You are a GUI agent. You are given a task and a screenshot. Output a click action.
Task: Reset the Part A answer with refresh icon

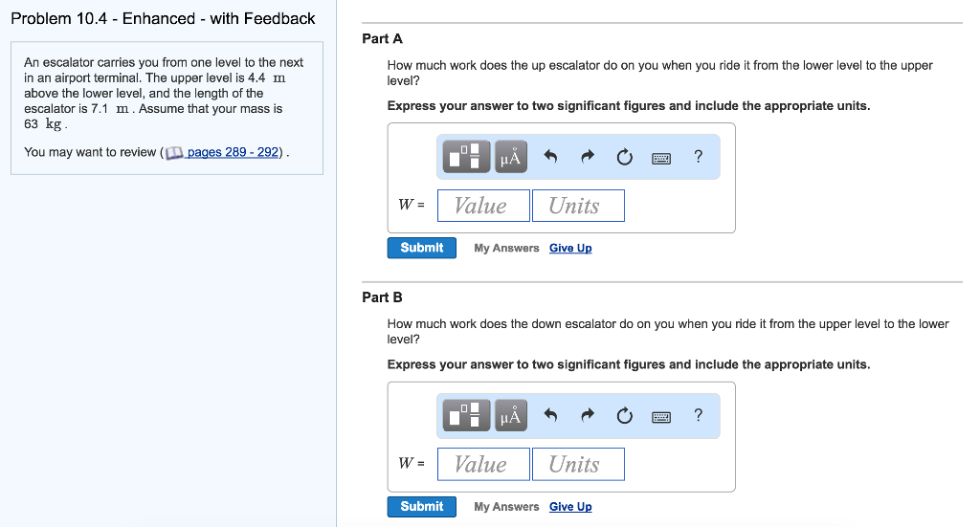point(624,157)
